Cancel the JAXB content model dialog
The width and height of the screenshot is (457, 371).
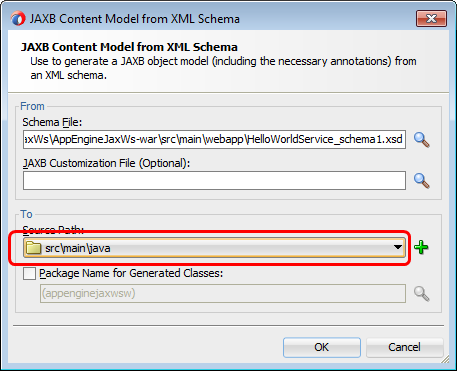coord(404,347)
